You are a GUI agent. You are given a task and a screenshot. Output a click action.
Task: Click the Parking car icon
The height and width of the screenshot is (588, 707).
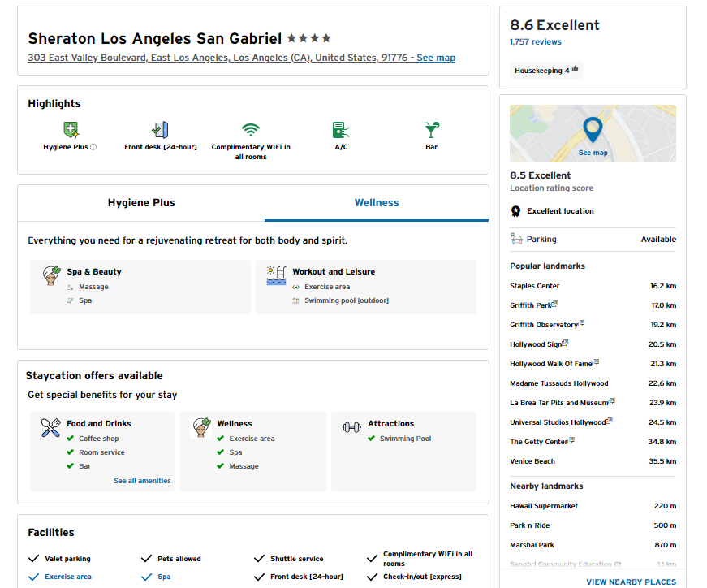pos(516,239)
